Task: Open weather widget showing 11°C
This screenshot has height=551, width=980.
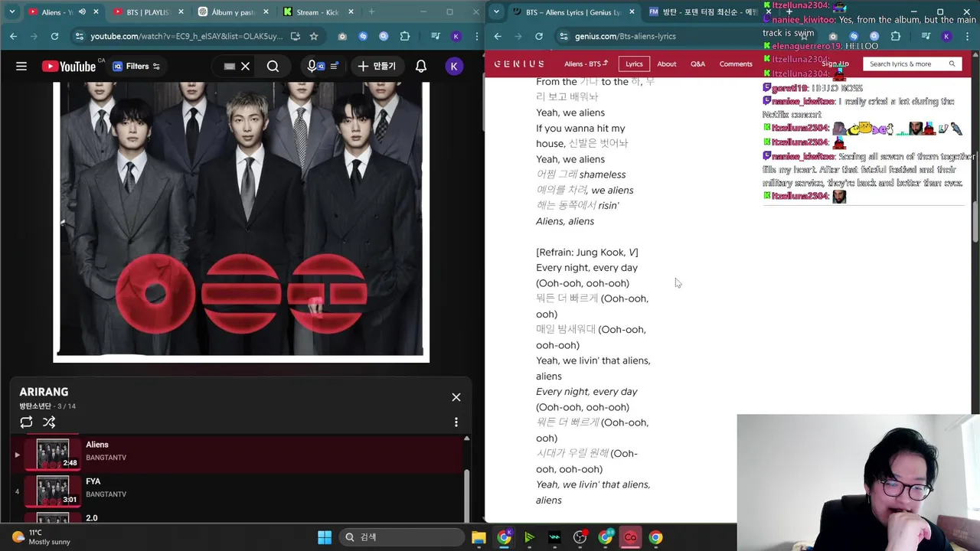Action: pyautogui.click(x=41, y=537)
